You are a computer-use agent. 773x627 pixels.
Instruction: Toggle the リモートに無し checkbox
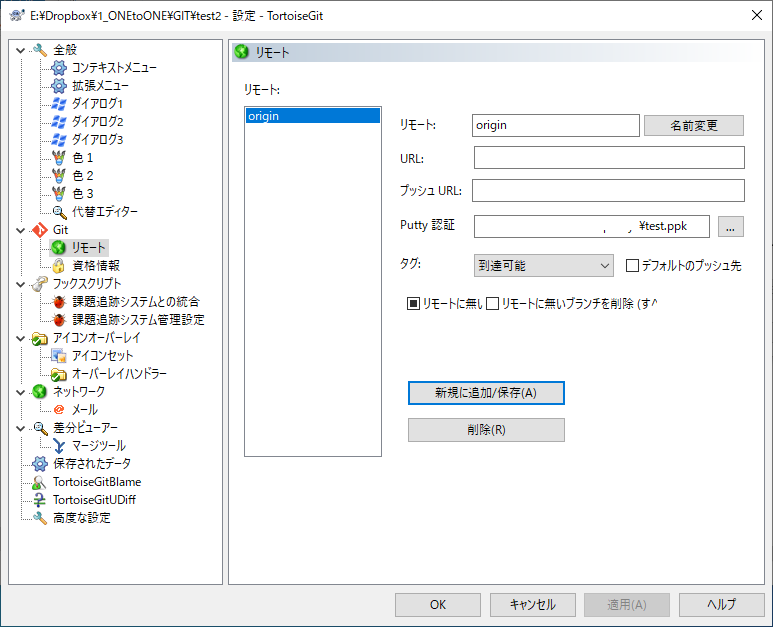(x=413, y=304)
